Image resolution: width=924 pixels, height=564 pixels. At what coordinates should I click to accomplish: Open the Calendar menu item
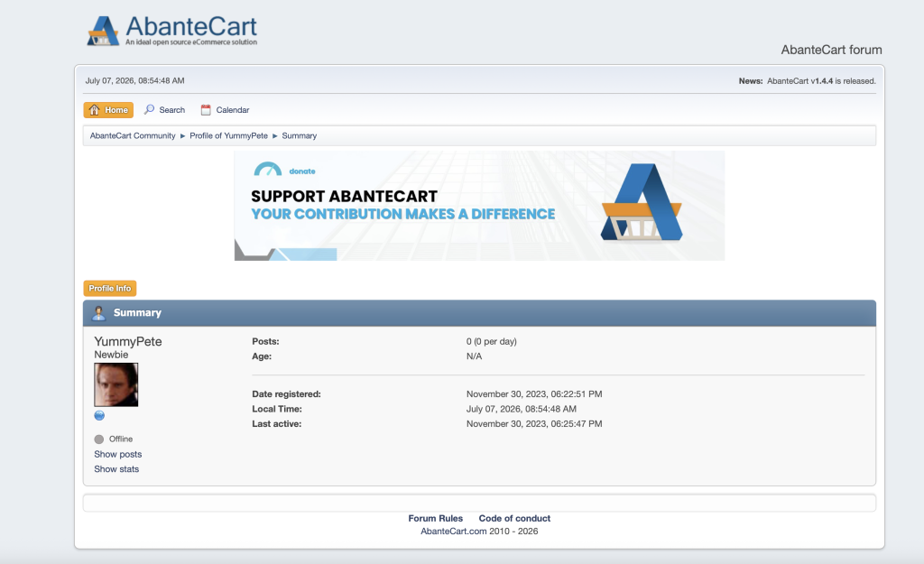click(225, 109)
